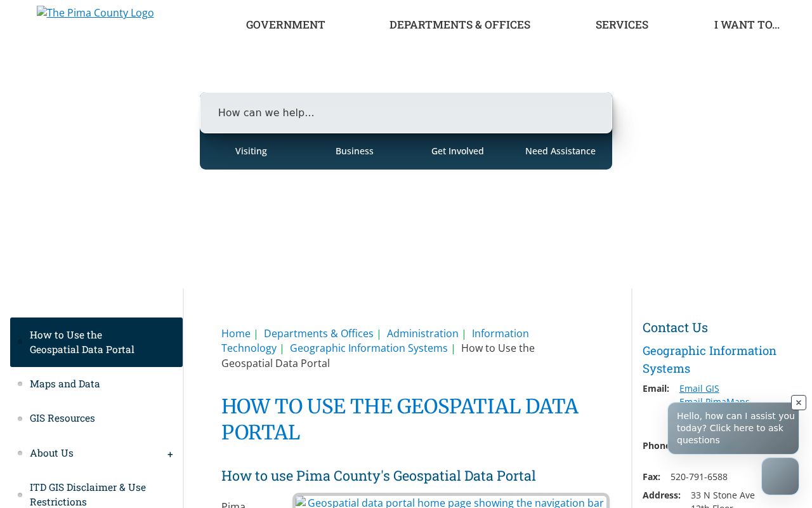Open ITD GIS Disclaimer & Use Restrictions
812x508 pixels.
point(88,494)
